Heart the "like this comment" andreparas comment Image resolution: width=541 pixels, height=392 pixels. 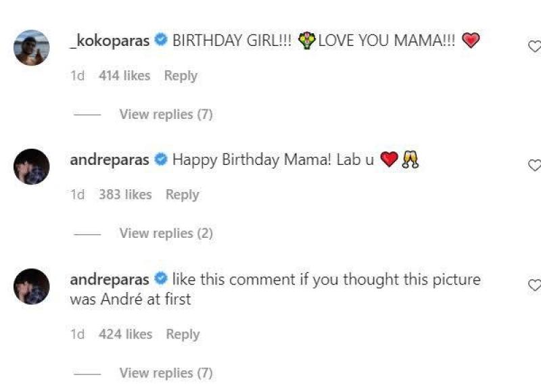[534, 285]
